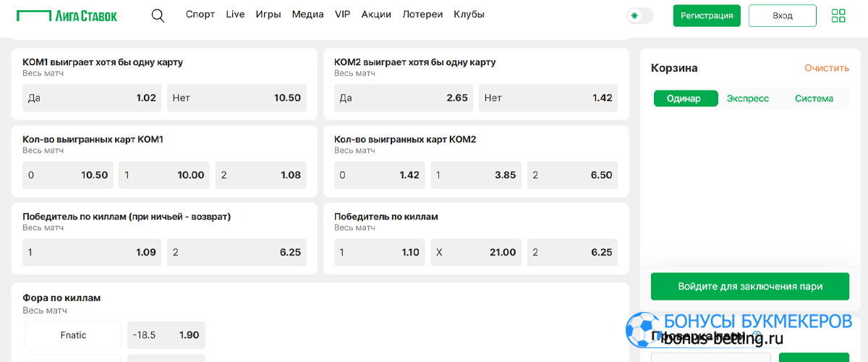Open the Лотереи menu item
868x362 pixels.
click(x=422, y=14)
